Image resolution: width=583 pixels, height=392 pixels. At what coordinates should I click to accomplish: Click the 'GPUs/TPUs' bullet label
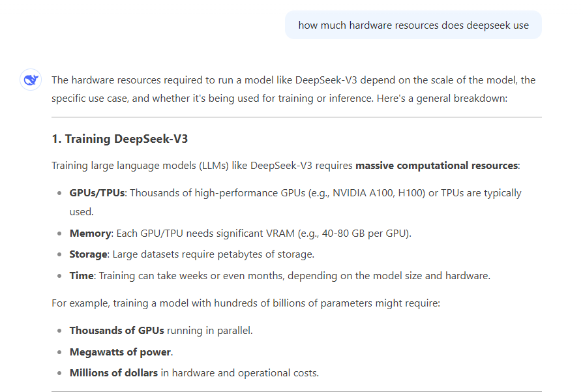click(97, 193)
